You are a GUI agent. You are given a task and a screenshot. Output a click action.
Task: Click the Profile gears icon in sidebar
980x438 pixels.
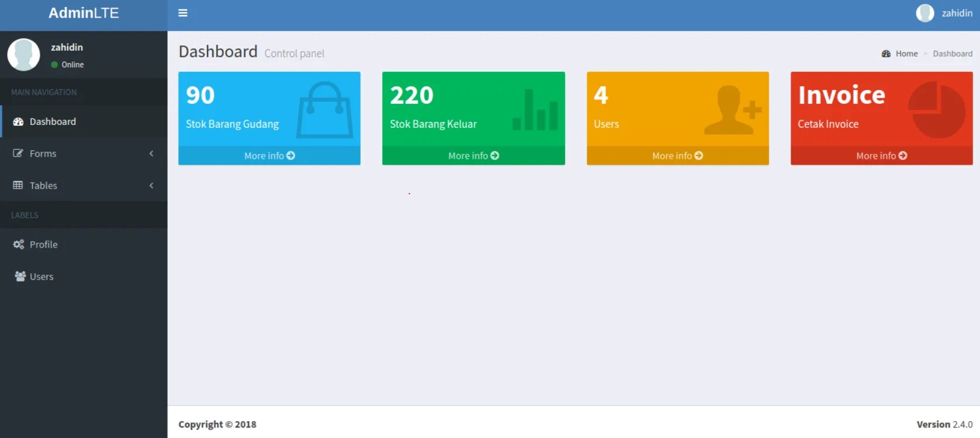(19, 244)
